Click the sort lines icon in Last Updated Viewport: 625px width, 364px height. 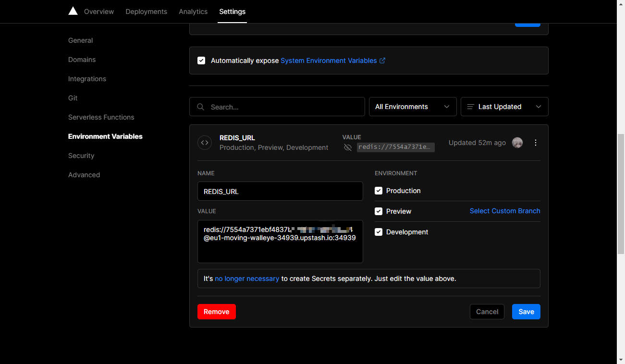[x=470, y=107]
